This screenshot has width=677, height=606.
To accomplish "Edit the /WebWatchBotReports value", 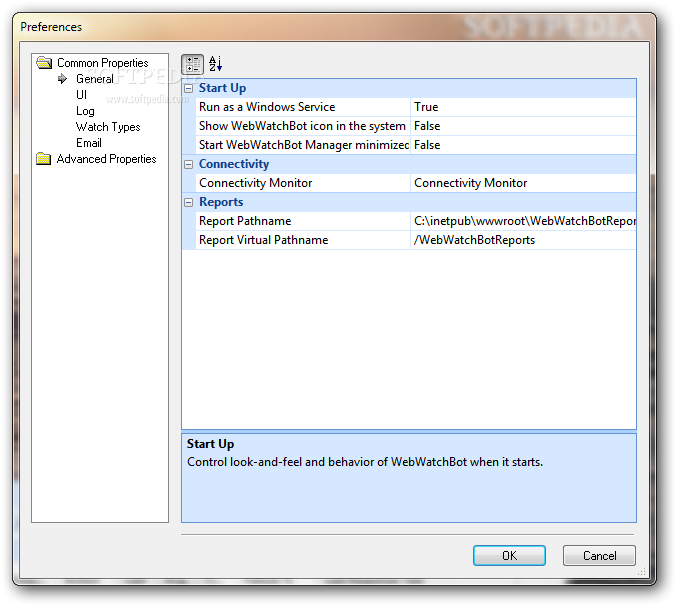I will [523, 240].
